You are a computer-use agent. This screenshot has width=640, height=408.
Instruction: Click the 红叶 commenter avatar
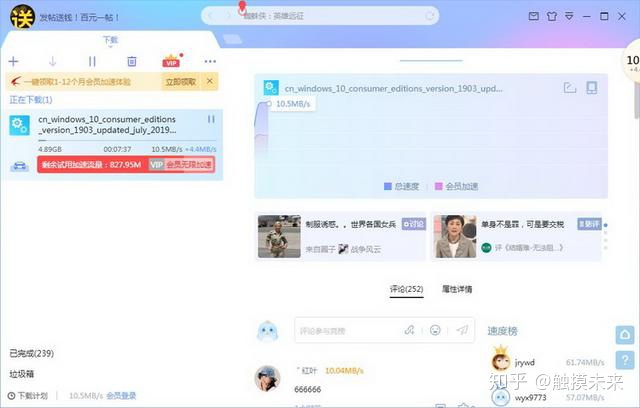click(x=268, y=378)
